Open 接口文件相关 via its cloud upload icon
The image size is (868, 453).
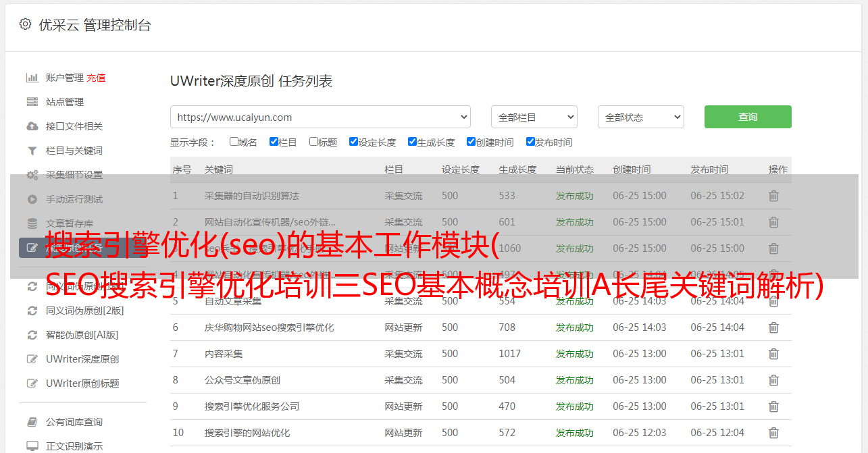pos(32,126)
